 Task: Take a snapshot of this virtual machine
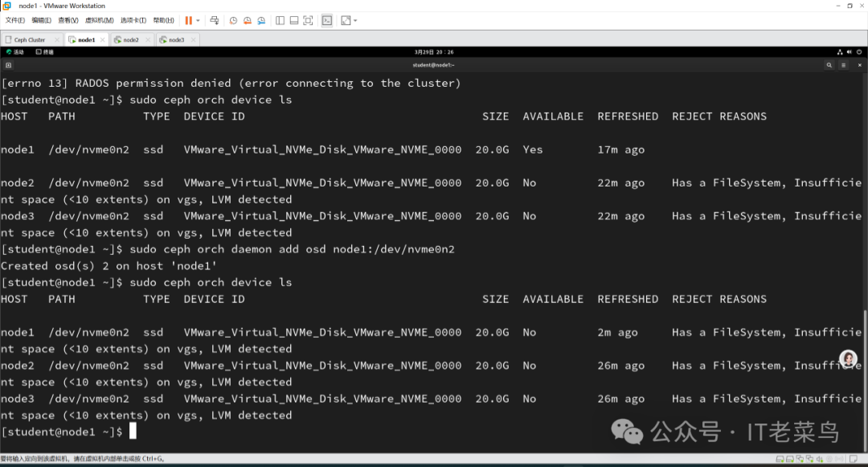(x=233, y=20)
